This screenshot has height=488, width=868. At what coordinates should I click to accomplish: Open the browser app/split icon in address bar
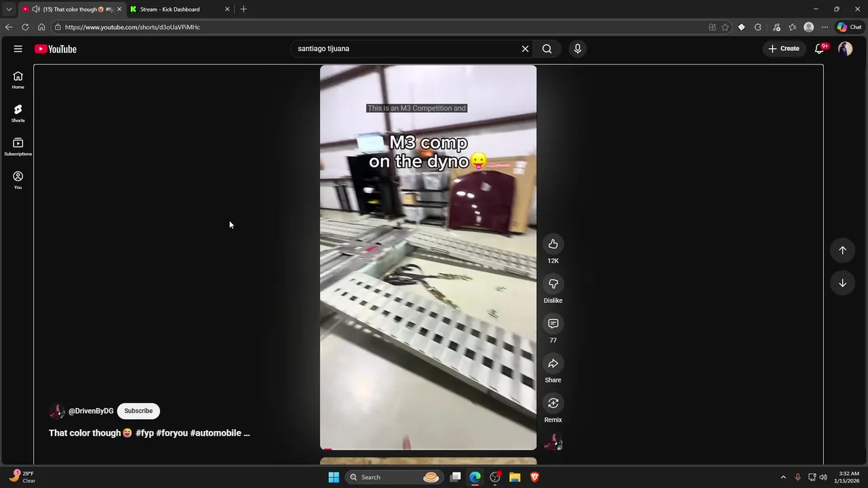712,27
